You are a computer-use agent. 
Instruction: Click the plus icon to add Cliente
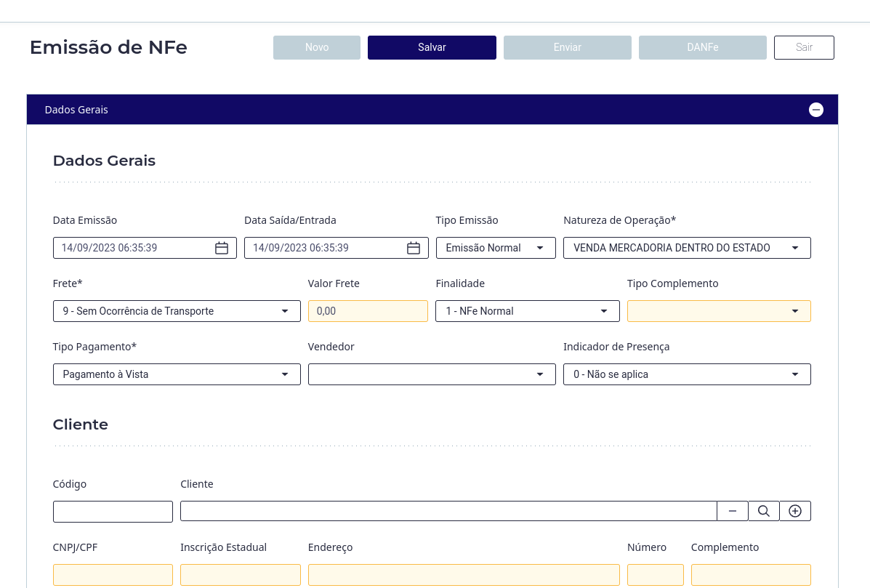(x=795, y=511)
